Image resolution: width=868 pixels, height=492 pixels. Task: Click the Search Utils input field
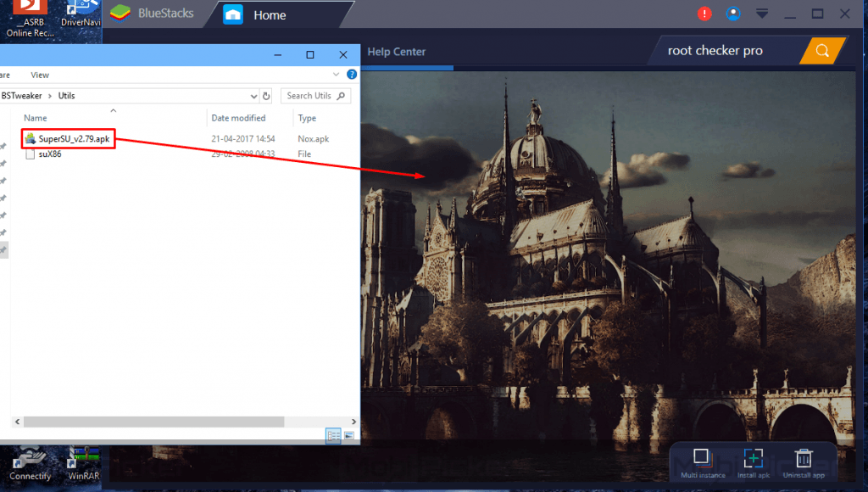point(315,96)
